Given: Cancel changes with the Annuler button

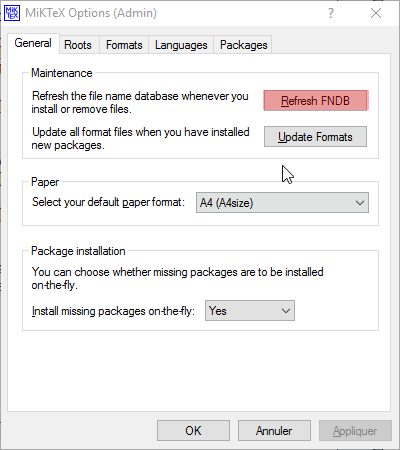Looking at the screenshot, I should click(x=274, y=431).
